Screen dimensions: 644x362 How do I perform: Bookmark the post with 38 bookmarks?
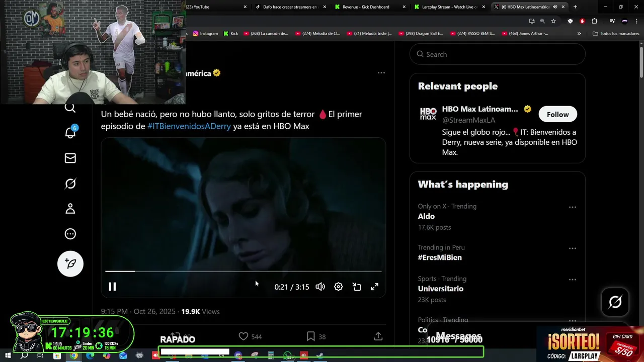point(316,336)
